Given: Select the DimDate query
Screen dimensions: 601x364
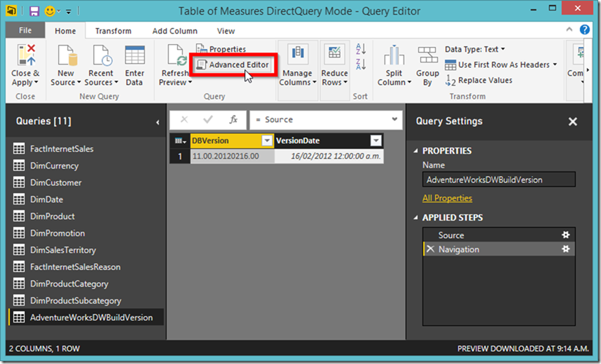Looking at the screenshot, I should (86, 200).
